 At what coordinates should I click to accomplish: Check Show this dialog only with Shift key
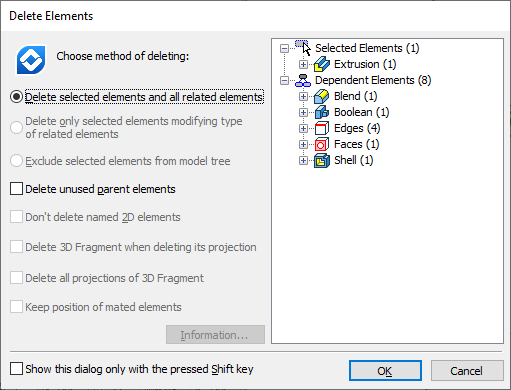(x=16, y=369)
